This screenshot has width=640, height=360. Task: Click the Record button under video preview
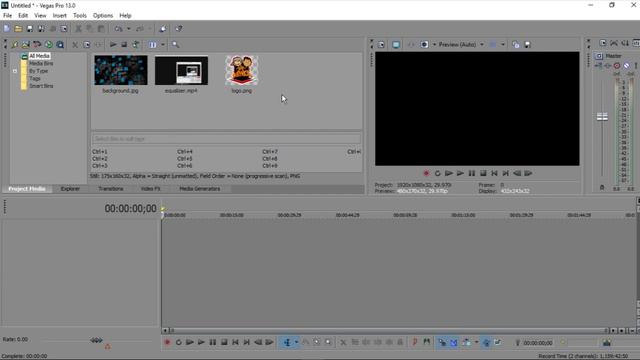tap(426, 173)
